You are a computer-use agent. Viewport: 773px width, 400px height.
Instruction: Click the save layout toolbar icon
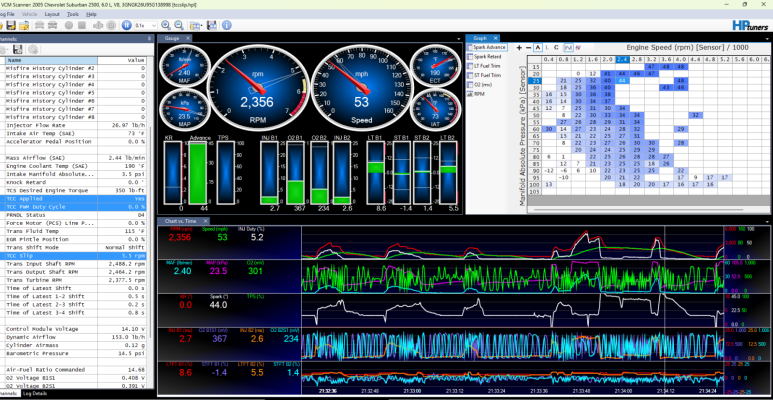click(211, 25)
